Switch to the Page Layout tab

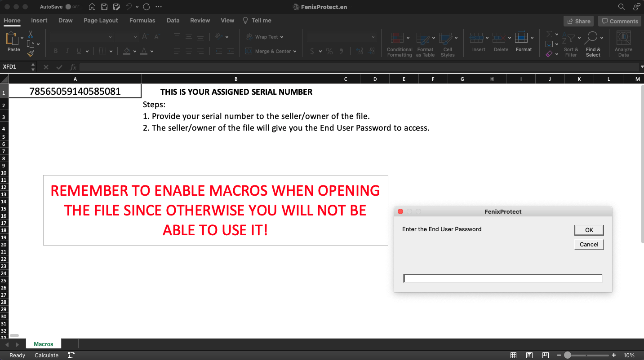(101, 20)
